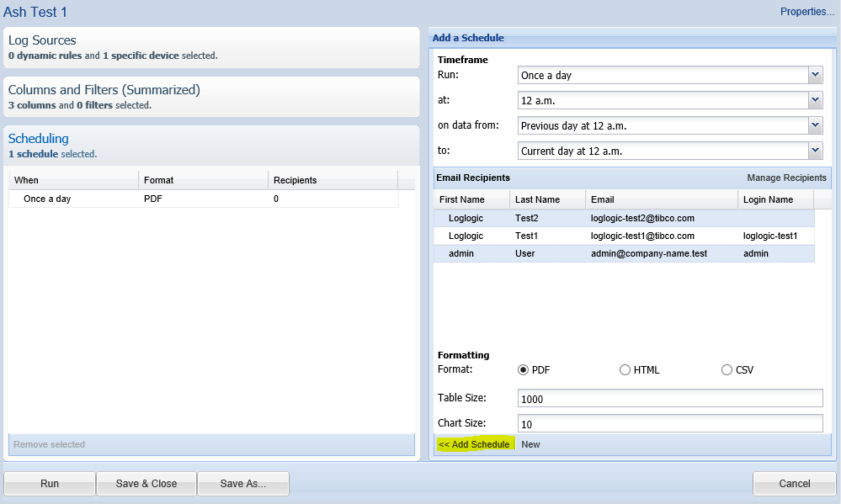This screenshot has height=504, width=841.
Task: Expand the 'at' time dropdown
Action: [814, 100]
